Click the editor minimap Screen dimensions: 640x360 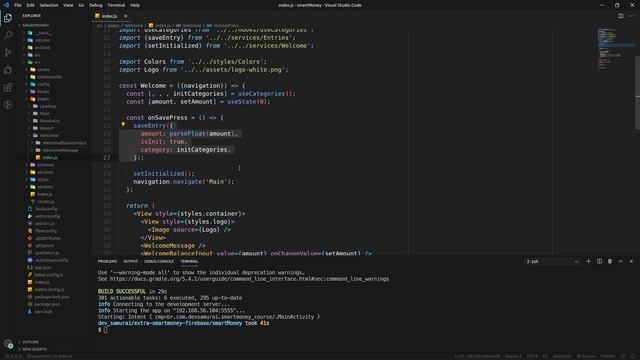[616, 48]
